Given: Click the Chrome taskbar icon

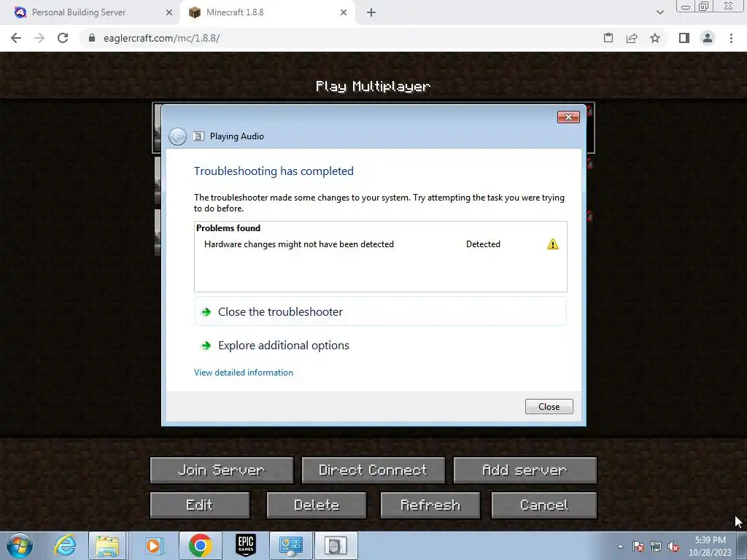Looking at the screenshot, I should click(200, 545).
